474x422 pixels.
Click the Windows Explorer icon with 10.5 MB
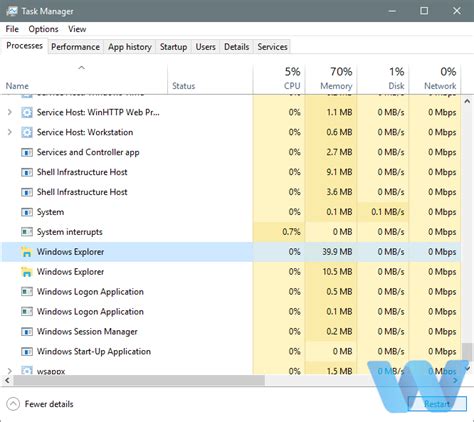click(26, 272)
